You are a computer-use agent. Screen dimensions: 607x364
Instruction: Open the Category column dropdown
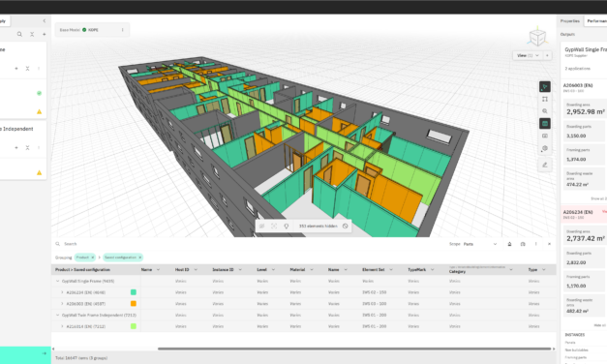510,269
